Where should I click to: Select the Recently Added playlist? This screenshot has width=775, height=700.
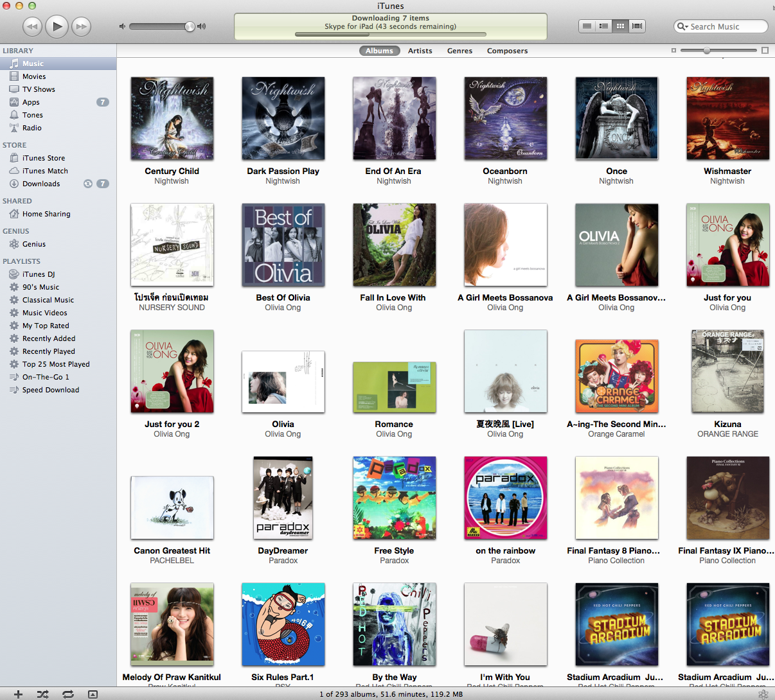58,338
